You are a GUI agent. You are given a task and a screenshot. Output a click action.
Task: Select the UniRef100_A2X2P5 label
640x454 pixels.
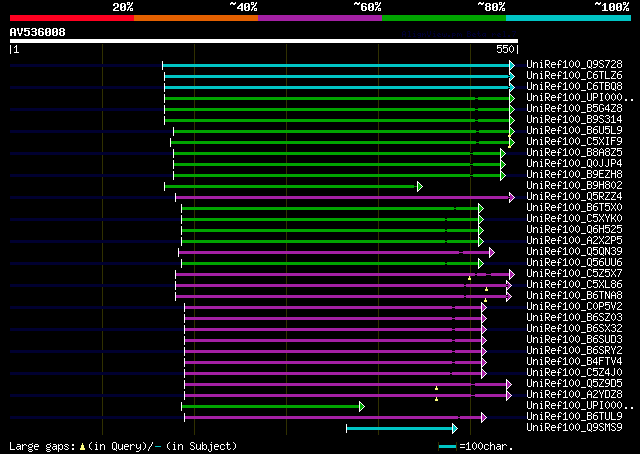click(574, 241)
